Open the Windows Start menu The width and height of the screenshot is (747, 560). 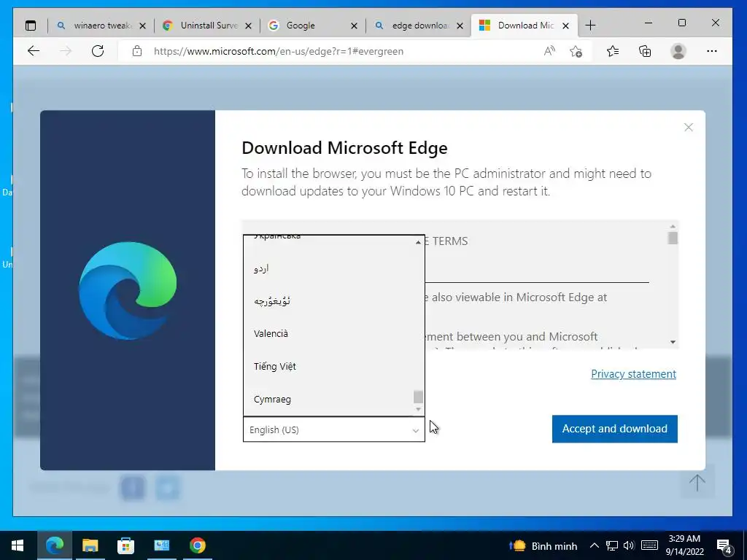18,545
